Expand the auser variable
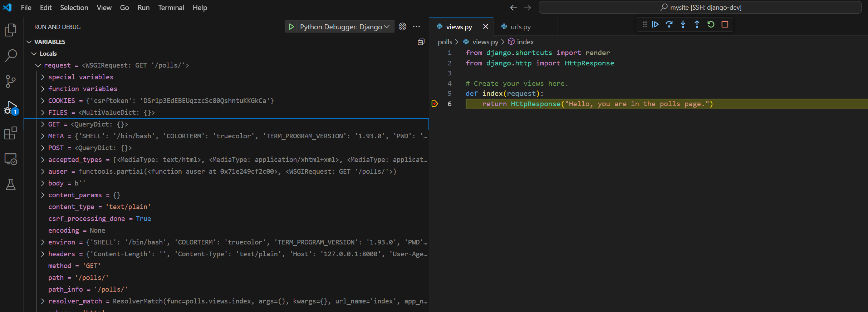The image size is (868, 312). tap(43, 172)
